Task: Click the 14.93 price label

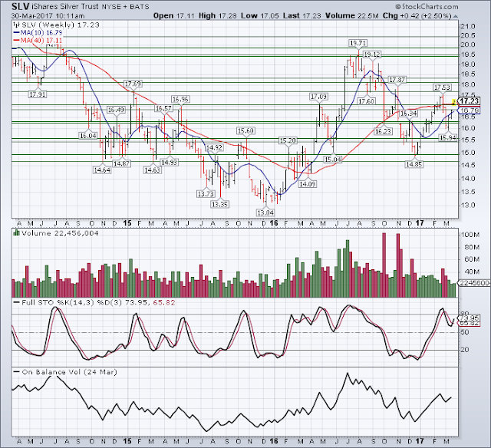Action: click(169, 162)
